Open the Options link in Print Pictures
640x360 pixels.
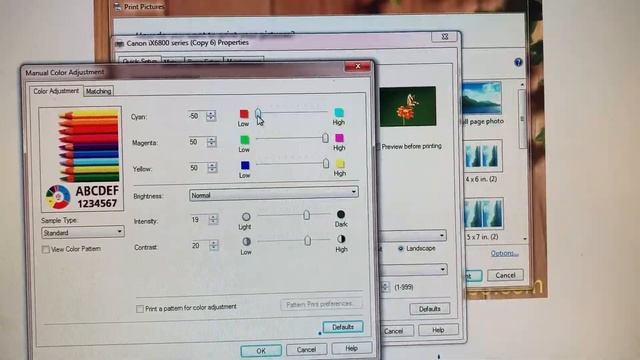pyautogui.click(x=504, y=253)
